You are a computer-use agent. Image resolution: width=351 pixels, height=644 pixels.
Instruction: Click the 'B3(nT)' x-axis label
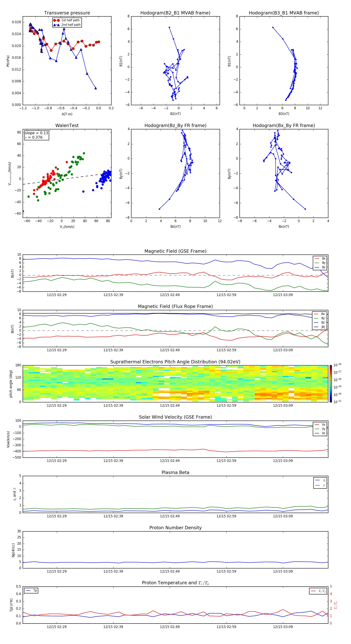pos(284,114)
